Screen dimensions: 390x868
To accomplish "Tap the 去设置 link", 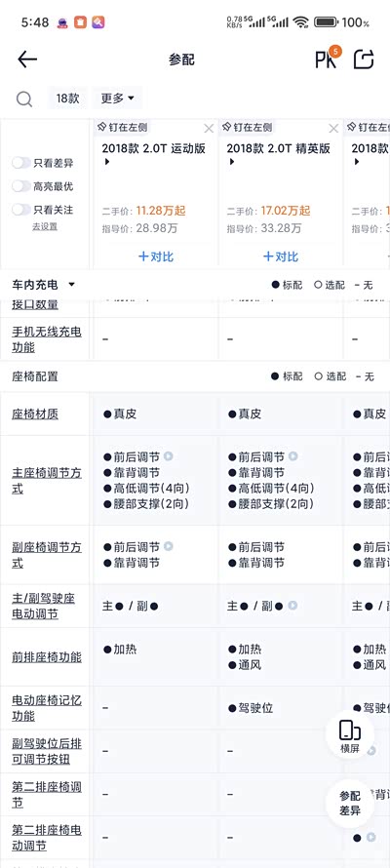I will tap(45, 226).
